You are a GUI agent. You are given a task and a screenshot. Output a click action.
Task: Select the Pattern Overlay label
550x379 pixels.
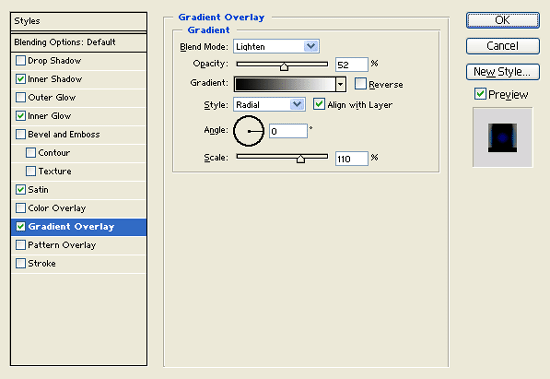62,245
